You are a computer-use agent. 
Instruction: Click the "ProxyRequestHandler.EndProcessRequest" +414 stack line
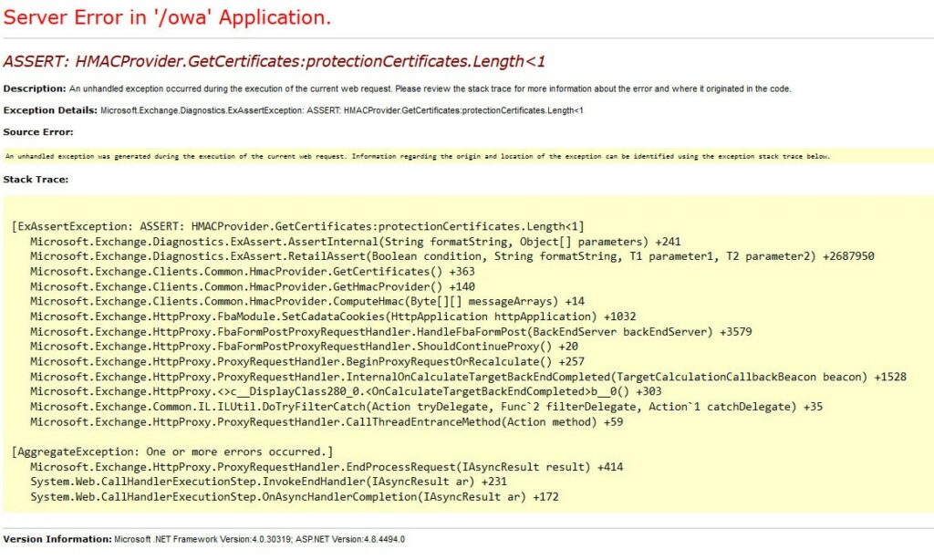pyautogui.click(x=327, y=466)
